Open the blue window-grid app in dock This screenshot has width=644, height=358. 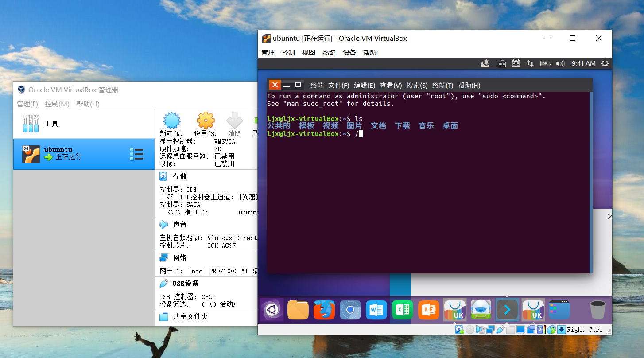[x=559, y=310]
